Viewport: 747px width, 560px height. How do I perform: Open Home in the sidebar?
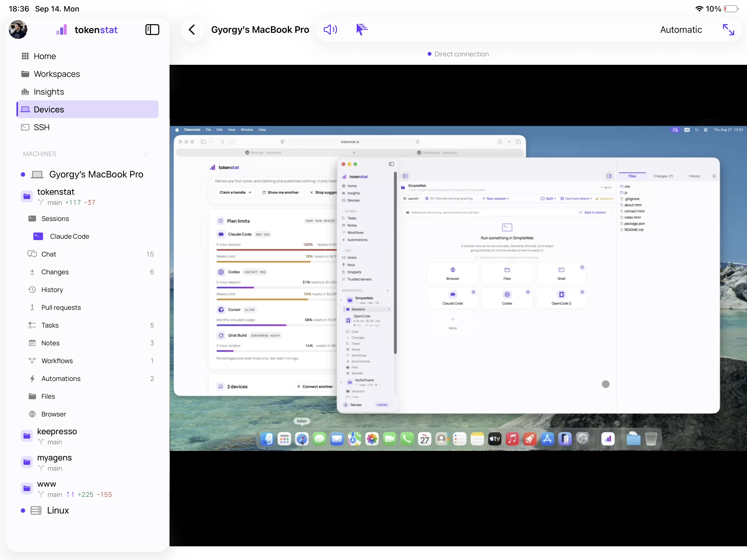click(87, 56)
